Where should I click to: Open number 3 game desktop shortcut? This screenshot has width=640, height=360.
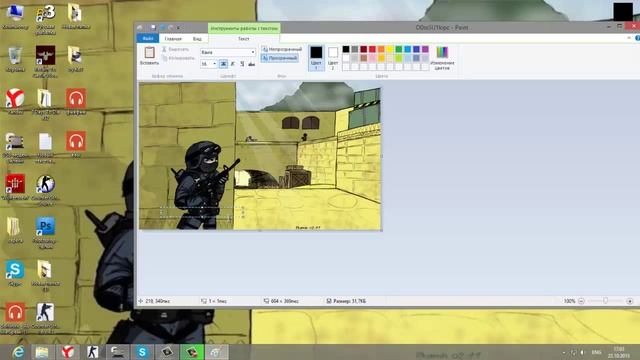[x=45, y=19]
